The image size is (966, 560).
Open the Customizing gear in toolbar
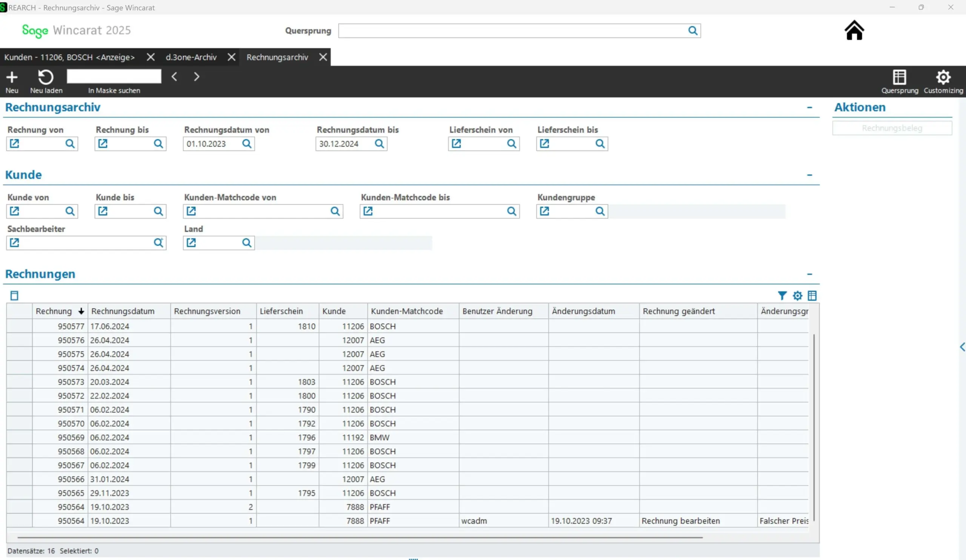(x=943, y=77)
